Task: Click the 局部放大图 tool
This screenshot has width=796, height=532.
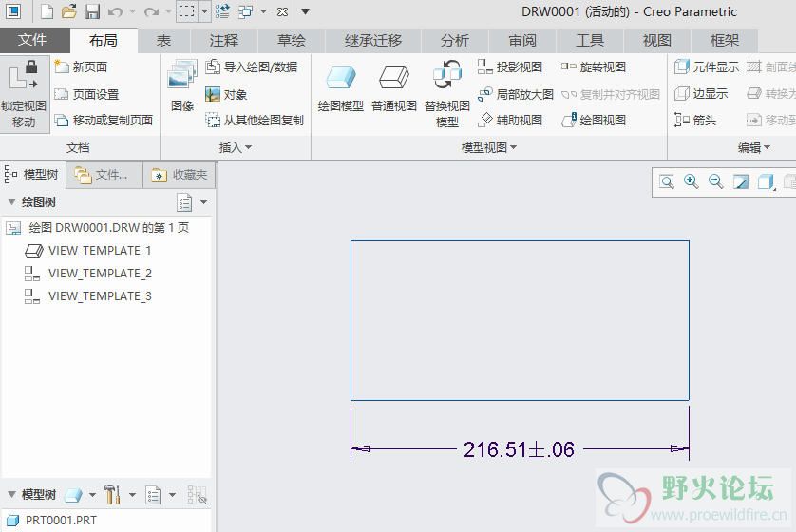Action: pyautogui.click(x=515, y=94)
